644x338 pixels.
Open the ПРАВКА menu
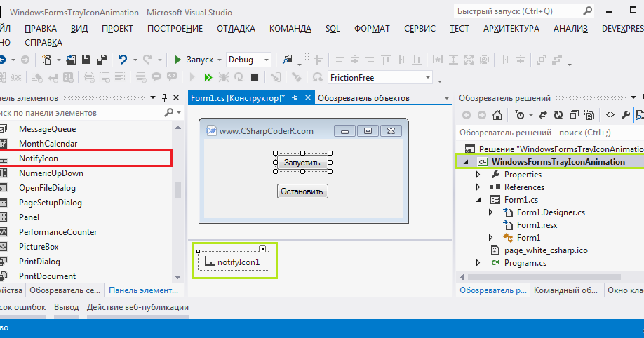click(x=41, y=28)
